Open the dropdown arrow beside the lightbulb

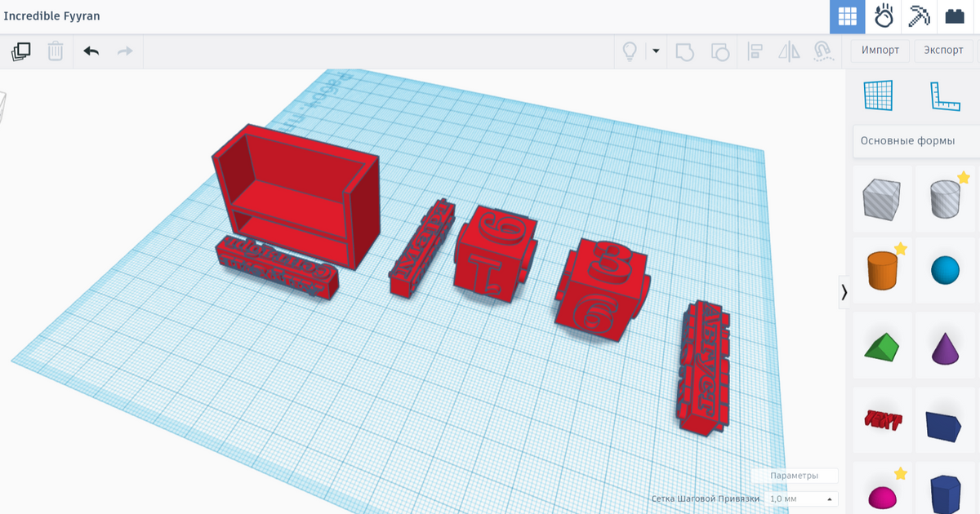point(655,51)
